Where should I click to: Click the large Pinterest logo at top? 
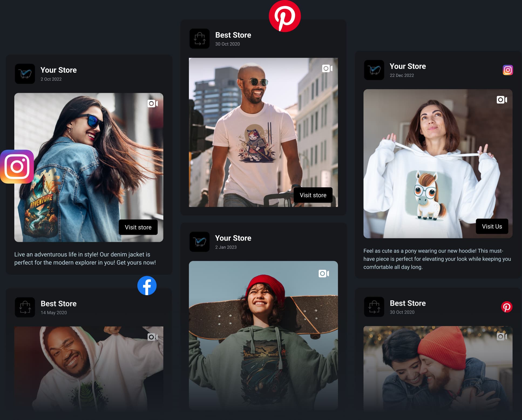tap(285, 16)
